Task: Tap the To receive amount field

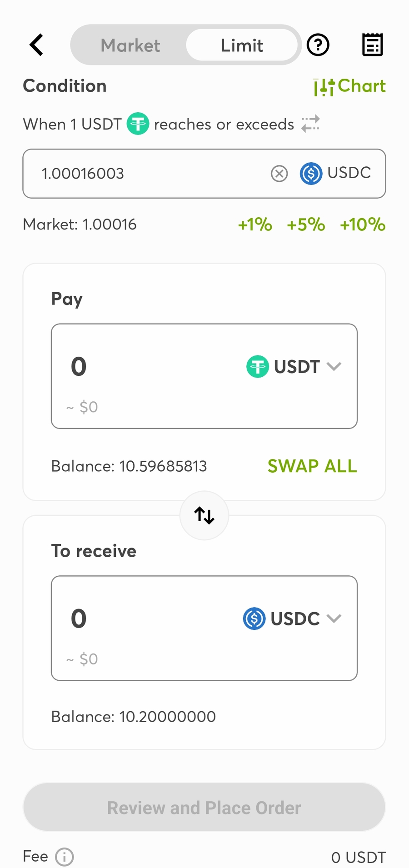Action: coord(145,619)
